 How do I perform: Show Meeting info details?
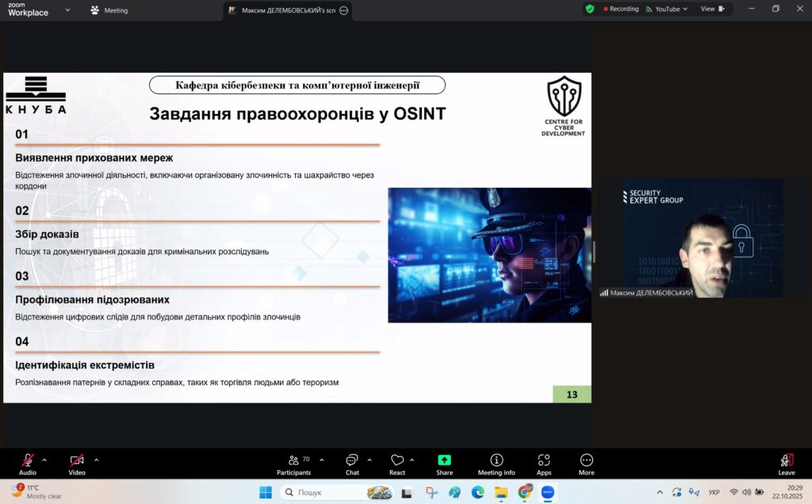(x=496, y=463)
